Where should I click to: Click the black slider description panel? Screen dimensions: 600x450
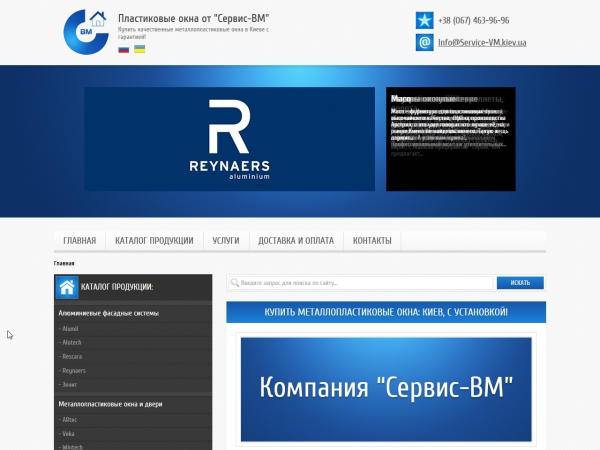click(451, 139)
